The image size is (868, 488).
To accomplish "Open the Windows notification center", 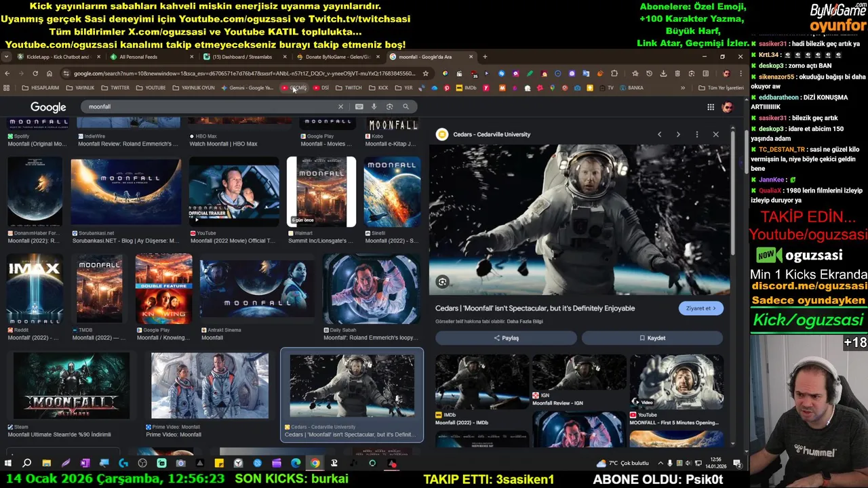I will [x=736, y=464].
